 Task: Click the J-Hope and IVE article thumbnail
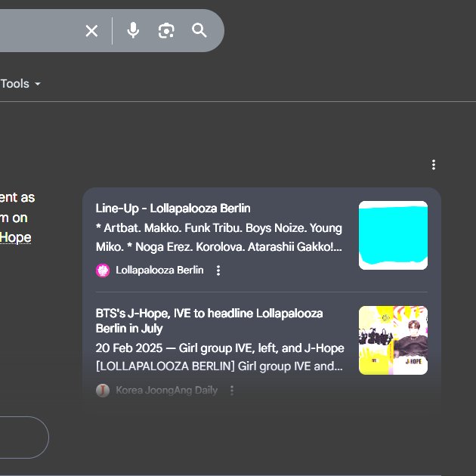click(393, 340)
